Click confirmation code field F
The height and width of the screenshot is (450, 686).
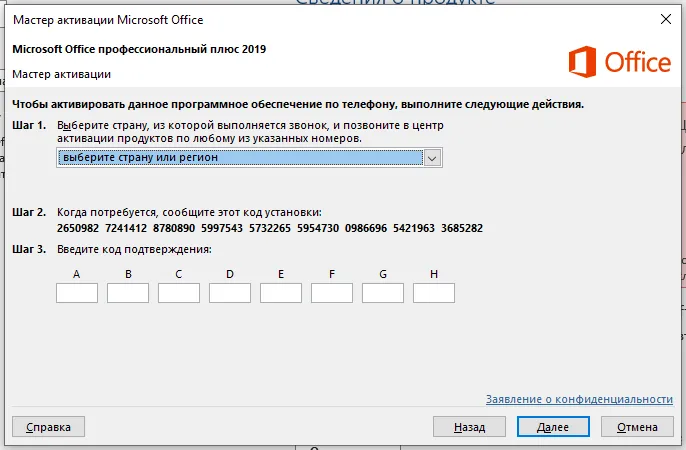point(332,293)
